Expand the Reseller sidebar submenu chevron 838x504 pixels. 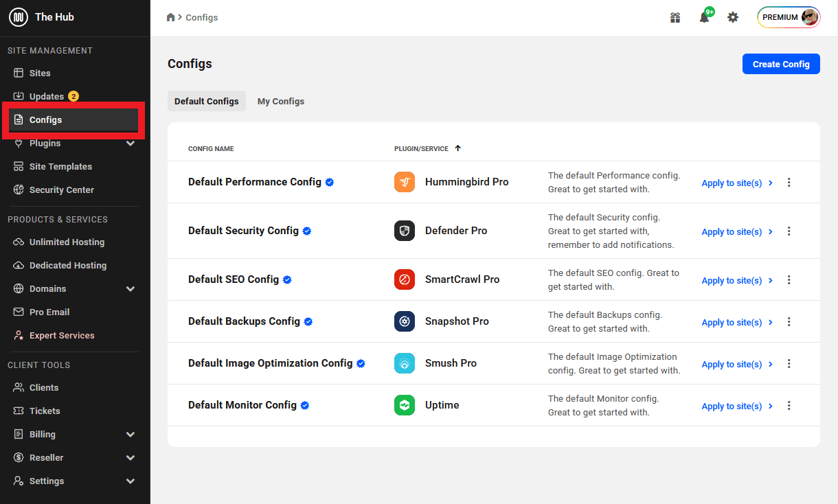tap(131, 458)
